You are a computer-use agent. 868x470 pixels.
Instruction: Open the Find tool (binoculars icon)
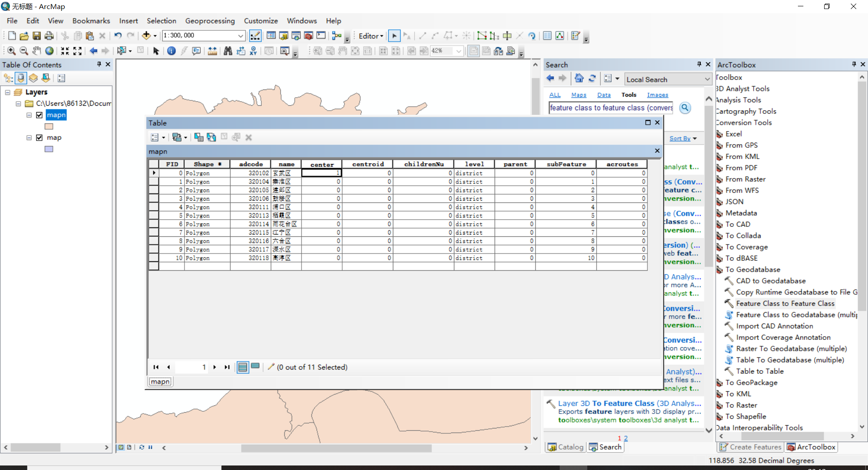pos(229,51)
